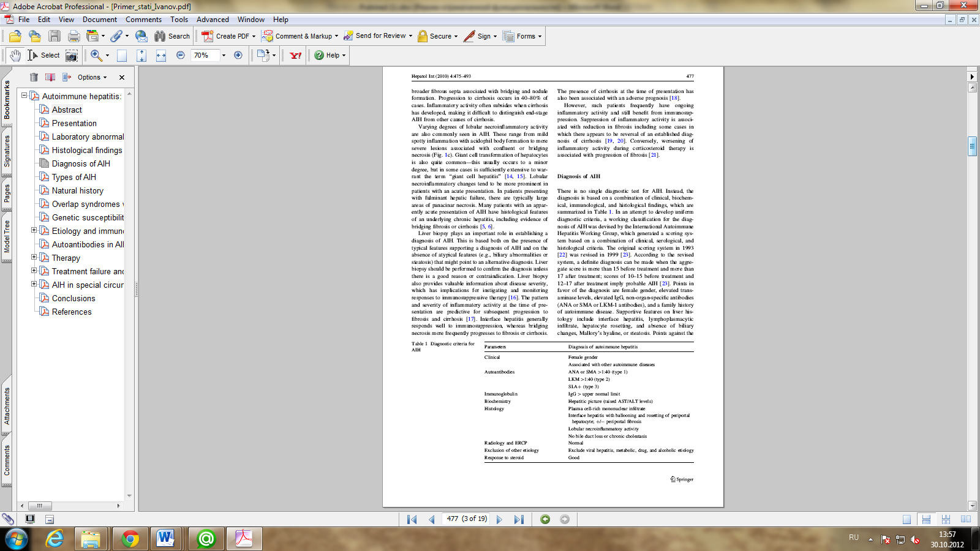Open the Natural history bookmark
Viewport: 980px width, 551px height.
78,190
